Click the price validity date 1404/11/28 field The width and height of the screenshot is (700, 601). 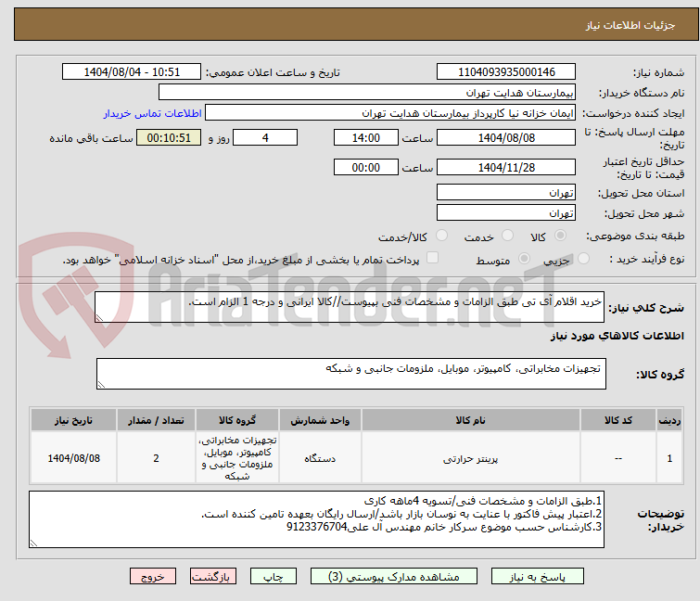506,167
